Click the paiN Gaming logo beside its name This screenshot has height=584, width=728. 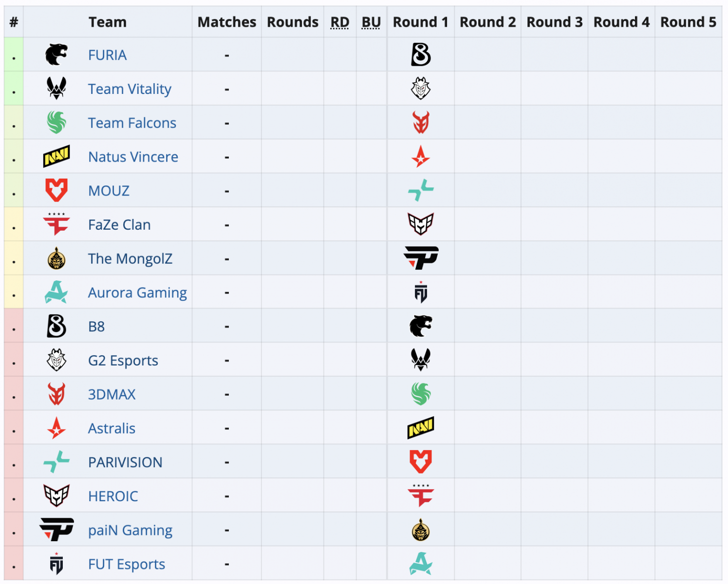tap(56, 529)
